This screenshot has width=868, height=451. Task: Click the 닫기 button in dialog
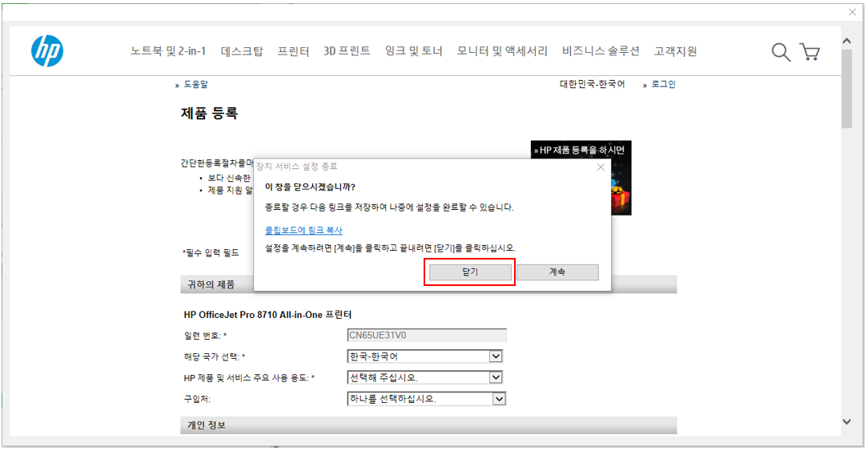pyautogui.click(x=470, y=272)
